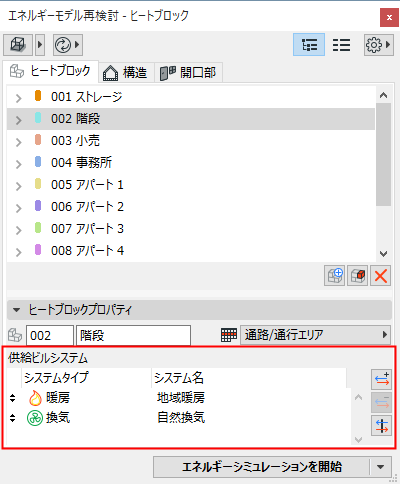The height and width of the screenshot is (484, 400).
Task: Expand the 001 ストレージ row
Action: [x=19, y=98]
